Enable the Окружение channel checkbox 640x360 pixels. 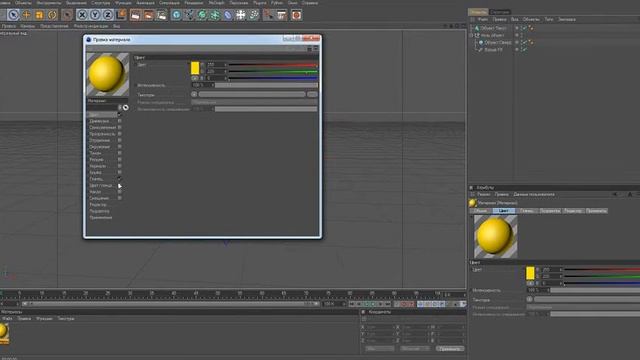click(x=120, y=147)
